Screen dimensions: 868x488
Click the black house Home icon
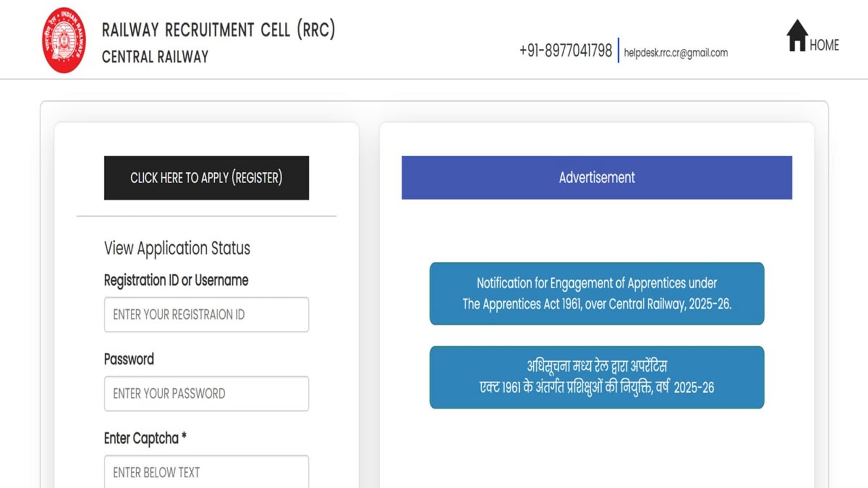coord(796,36)
